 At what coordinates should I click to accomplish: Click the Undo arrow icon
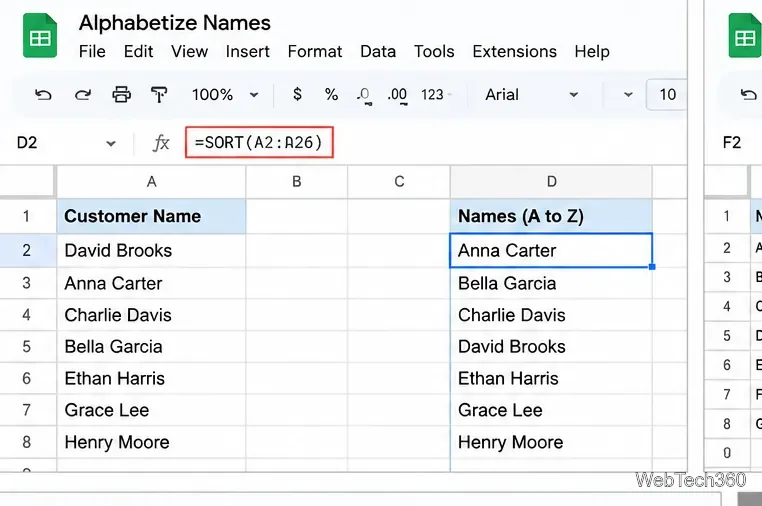click(x=43, y=94)
